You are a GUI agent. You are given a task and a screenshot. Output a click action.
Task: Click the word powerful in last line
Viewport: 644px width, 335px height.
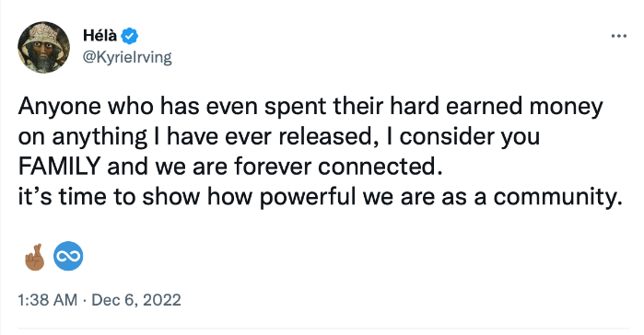(307, 197)
